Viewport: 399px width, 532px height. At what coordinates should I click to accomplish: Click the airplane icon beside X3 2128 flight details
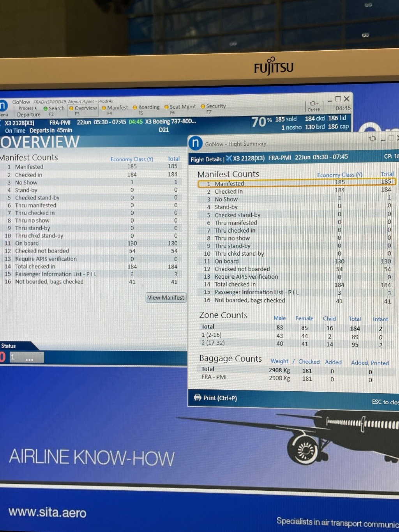(x=229, y=158)
